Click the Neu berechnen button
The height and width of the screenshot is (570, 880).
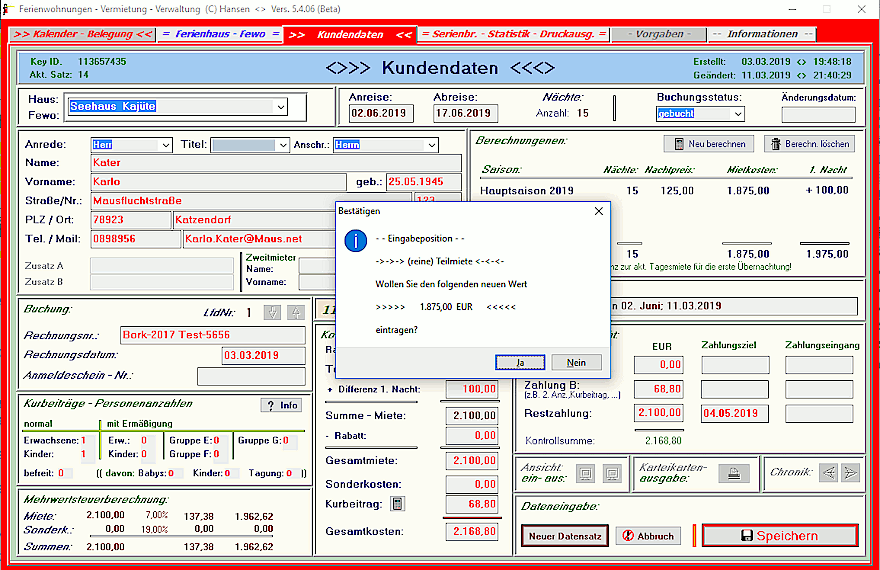(709, 144)
